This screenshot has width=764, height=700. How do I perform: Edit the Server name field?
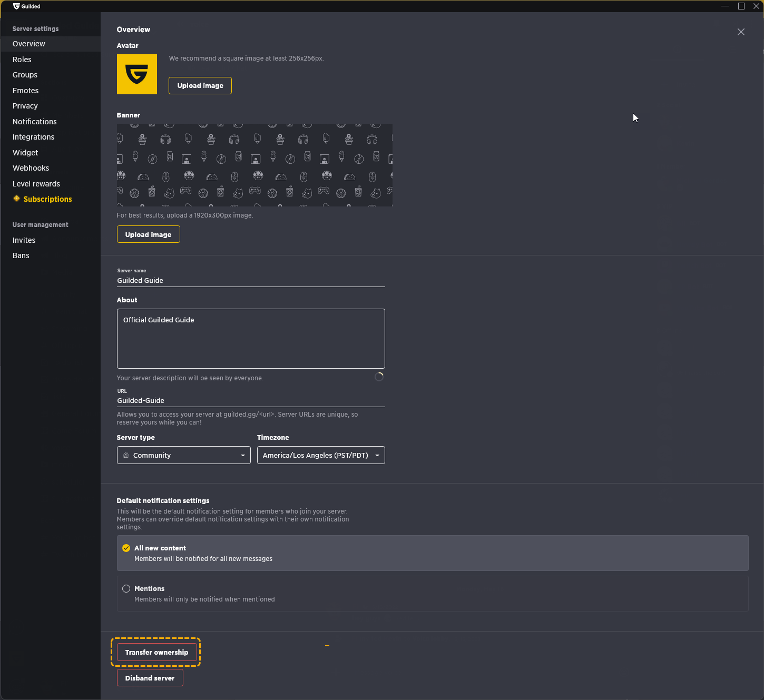[x=251, y=280]
